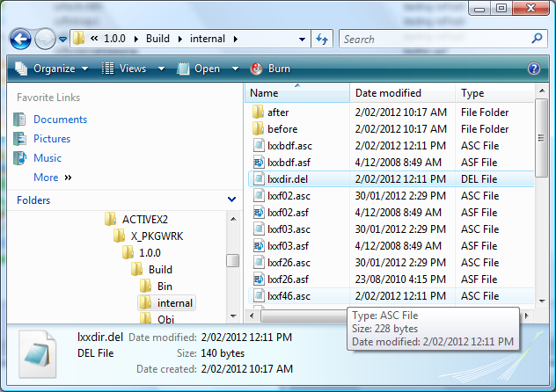Show hidden path with « chevron
Image resolution: width=556 pixels, height=392 pixels.
(x=94, y=39)
